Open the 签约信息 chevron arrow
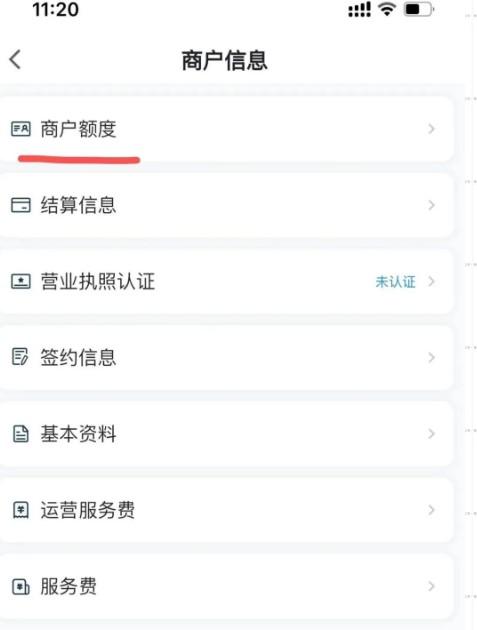 [432, 357]
